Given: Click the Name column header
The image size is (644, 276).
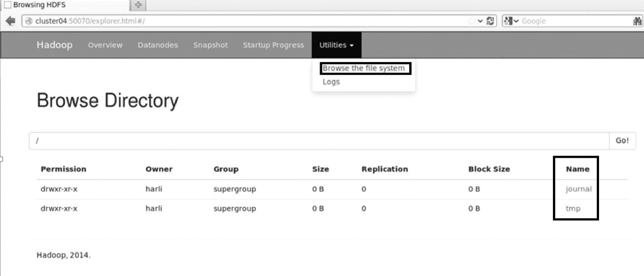Looking at the screenshot, I should click(578, 169).
